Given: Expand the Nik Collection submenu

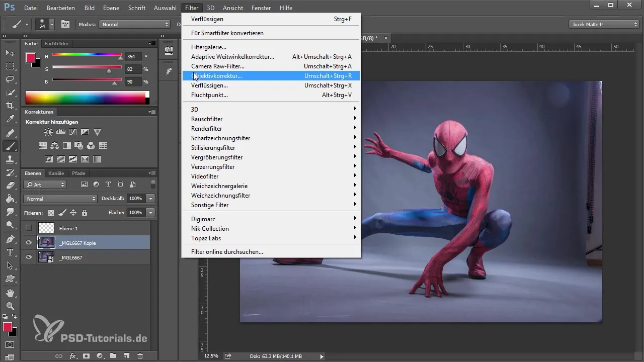Looking at the screenshot, I should click(271, 228).
